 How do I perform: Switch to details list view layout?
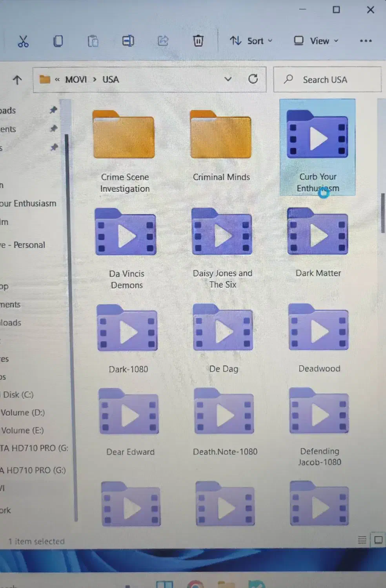tap(362, 540)
